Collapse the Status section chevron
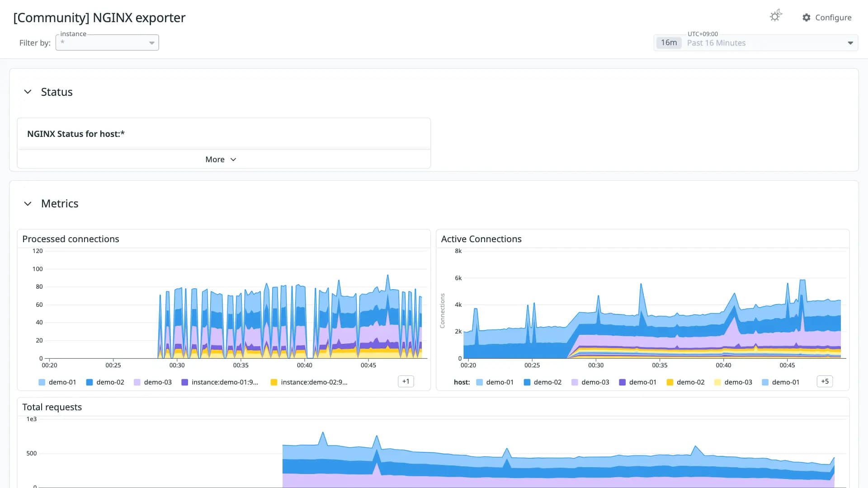 coord(28,92)
